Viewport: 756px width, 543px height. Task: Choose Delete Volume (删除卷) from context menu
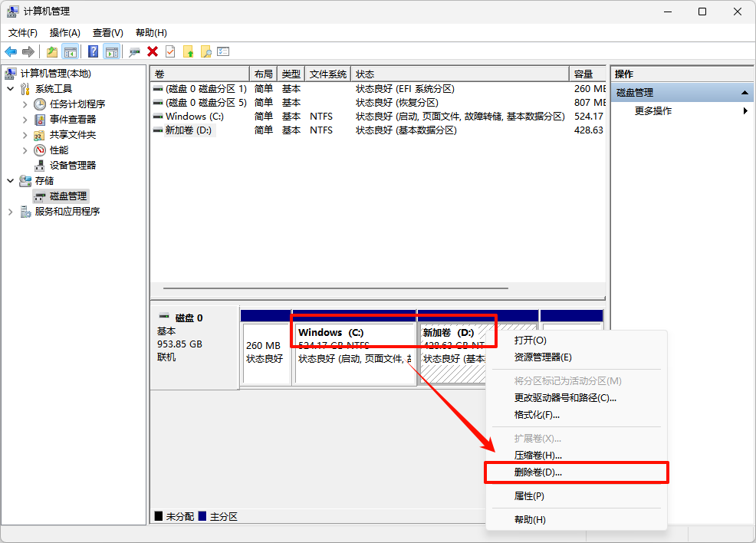(x=538, y=472)
